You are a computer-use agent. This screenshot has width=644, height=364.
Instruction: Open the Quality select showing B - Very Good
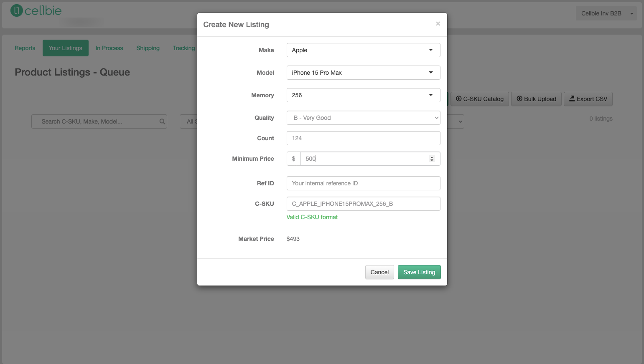tap(363, 118)
